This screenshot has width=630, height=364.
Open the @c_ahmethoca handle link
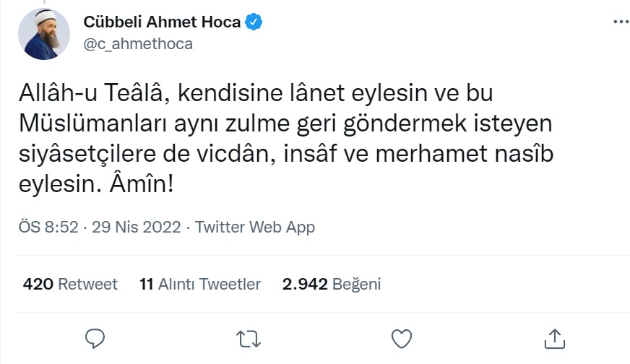click(138, 43)
